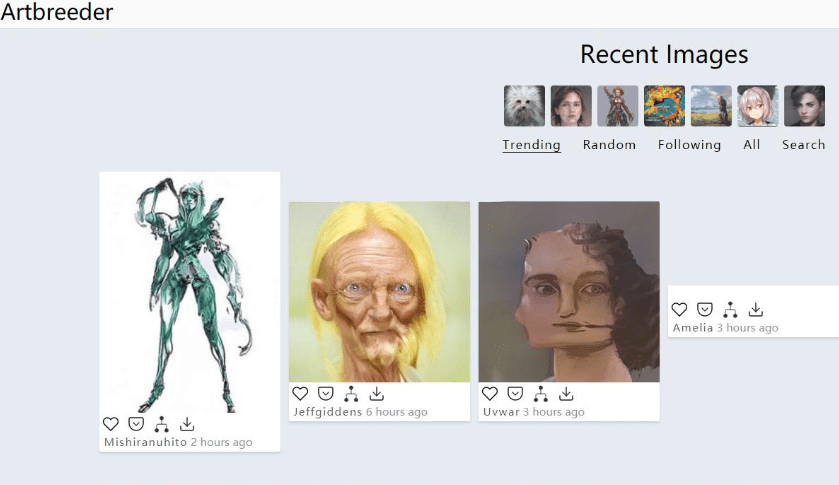The height and width of the screenshot is (485, 839).
Task: Download Mishiranuhito's green figure image
Action: (187, 424)
